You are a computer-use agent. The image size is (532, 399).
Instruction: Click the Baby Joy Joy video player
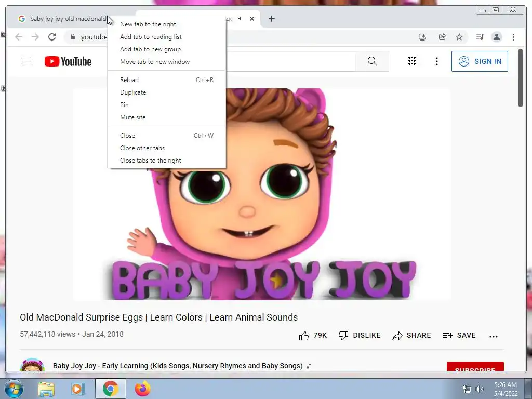(x=262, y=194)
